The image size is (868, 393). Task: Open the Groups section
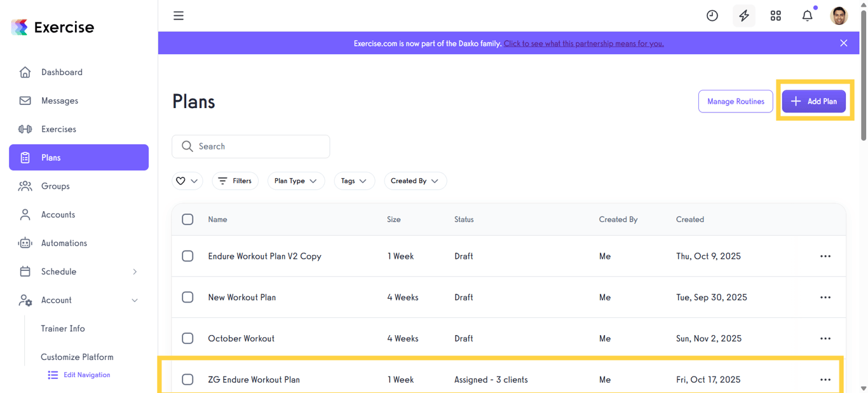pyautogui.click(x=55, y=186)
